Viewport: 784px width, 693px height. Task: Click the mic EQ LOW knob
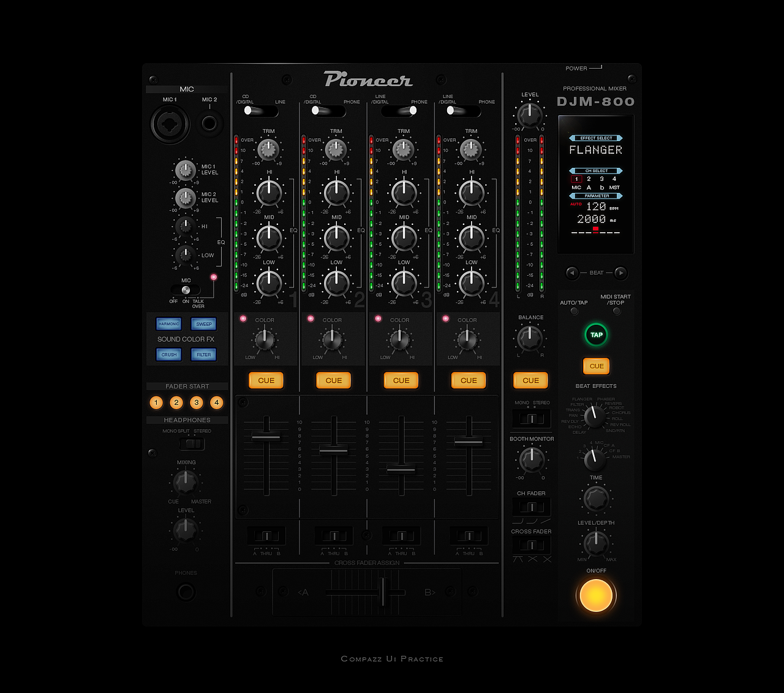(185, 255)
